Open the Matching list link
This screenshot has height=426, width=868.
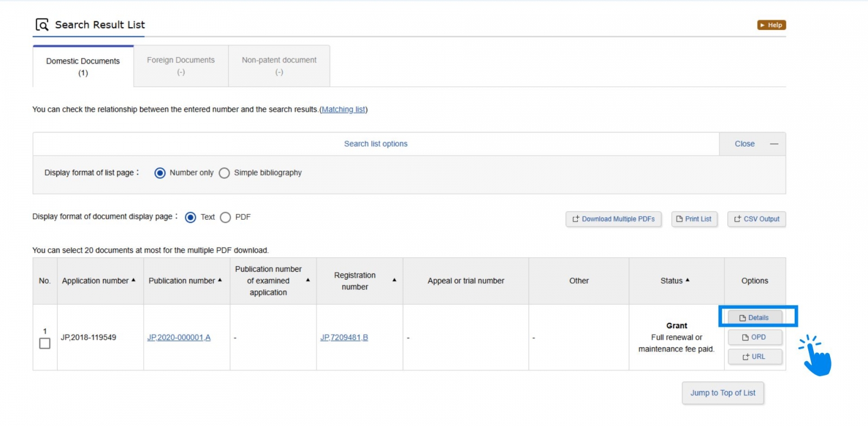tap(343, 110)
